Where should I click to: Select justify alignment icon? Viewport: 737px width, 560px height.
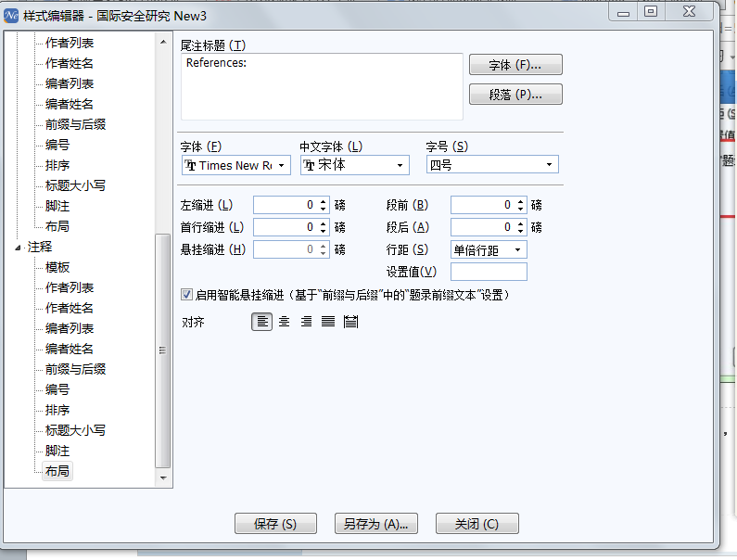coord(328,322)
